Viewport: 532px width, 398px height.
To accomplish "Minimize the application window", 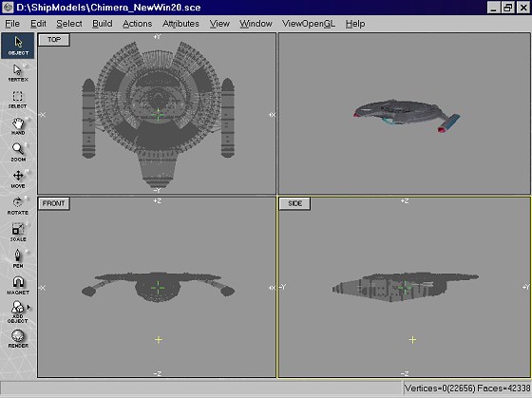I will tap(493, 8).
